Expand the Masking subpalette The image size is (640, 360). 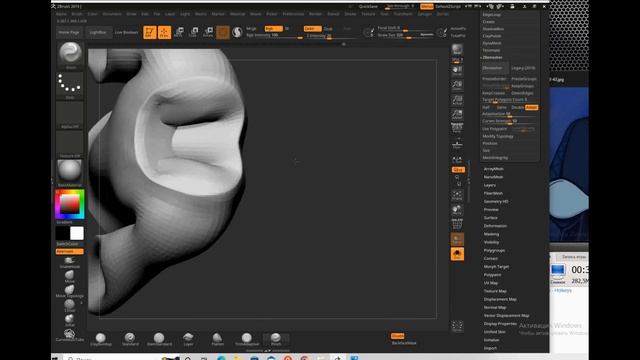[491, 234]
